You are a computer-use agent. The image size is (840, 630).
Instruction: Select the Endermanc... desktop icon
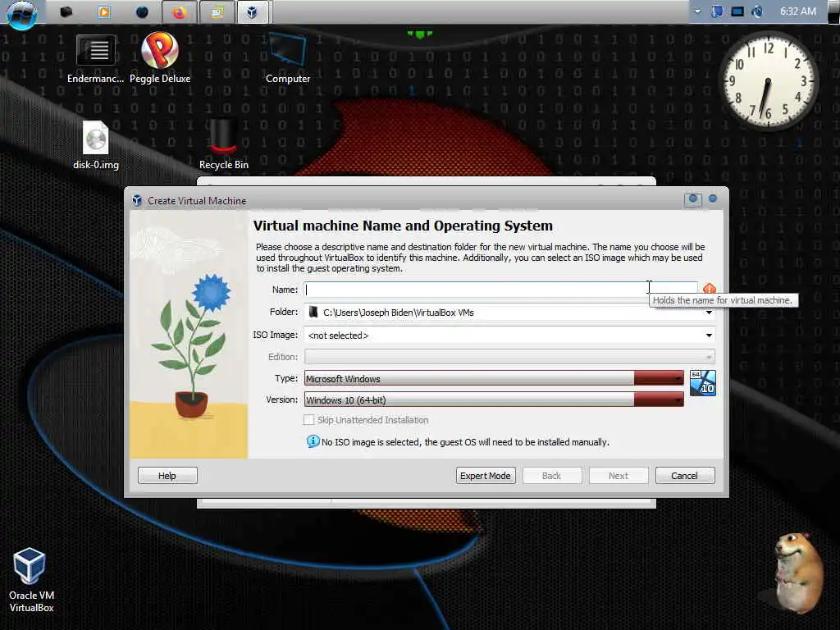(x=95, y=59)
